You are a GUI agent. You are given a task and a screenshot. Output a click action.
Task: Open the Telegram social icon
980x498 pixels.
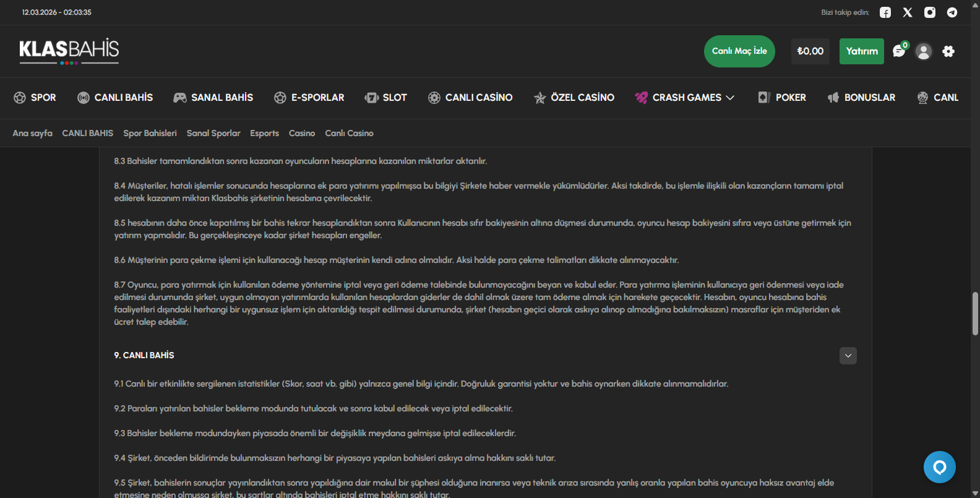tap(952, 12)
